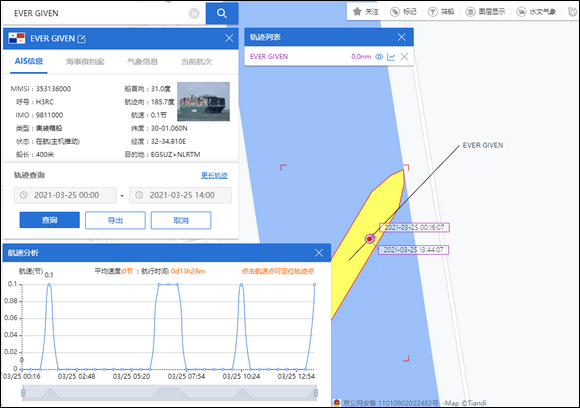Screen dimensions: 580x408
Task: Click the 标记 tag toolbar item
Action: click(404, 12)
